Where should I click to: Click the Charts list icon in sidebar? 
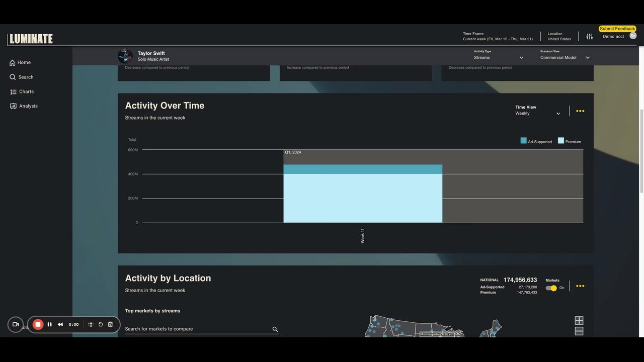[13, 92]
